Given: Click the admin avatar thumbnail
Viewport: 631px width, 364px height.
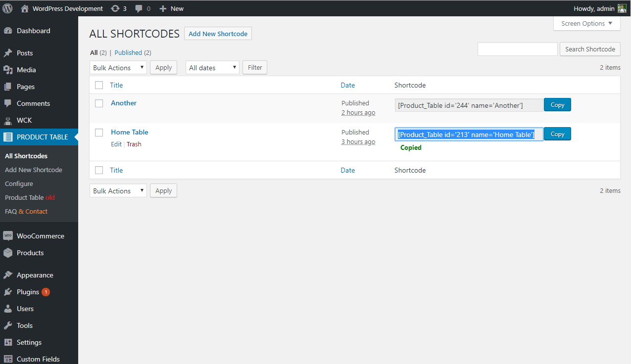Looking at the screenshot, I should pos(622,8).
